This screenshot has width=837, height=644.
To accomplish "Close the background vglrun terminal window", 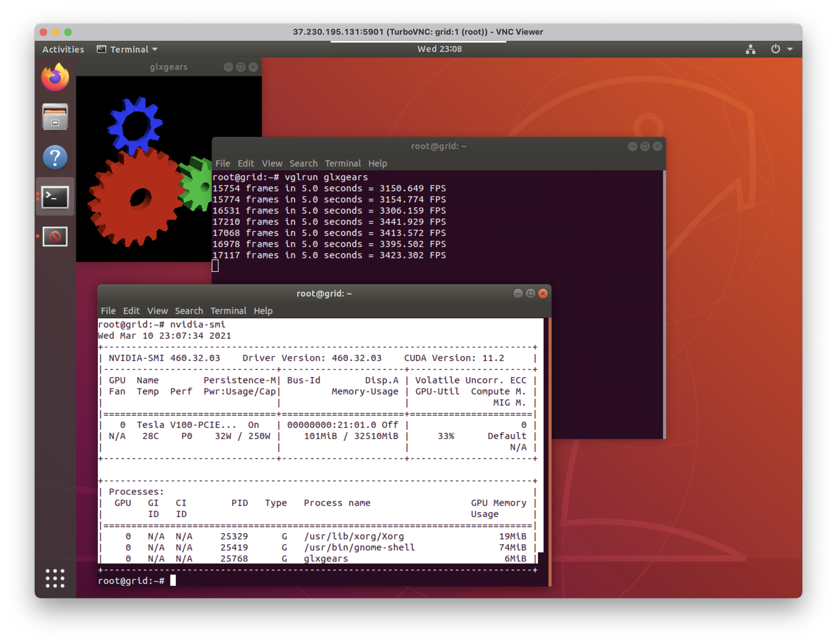I will click(658, 146).
